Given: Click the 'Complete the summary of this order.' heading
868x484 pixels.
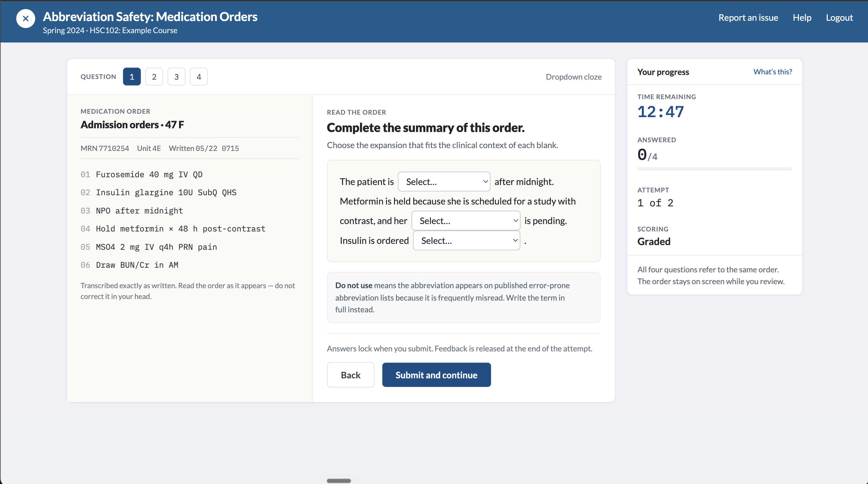Looking at the screenshot, I should [426, 128].
